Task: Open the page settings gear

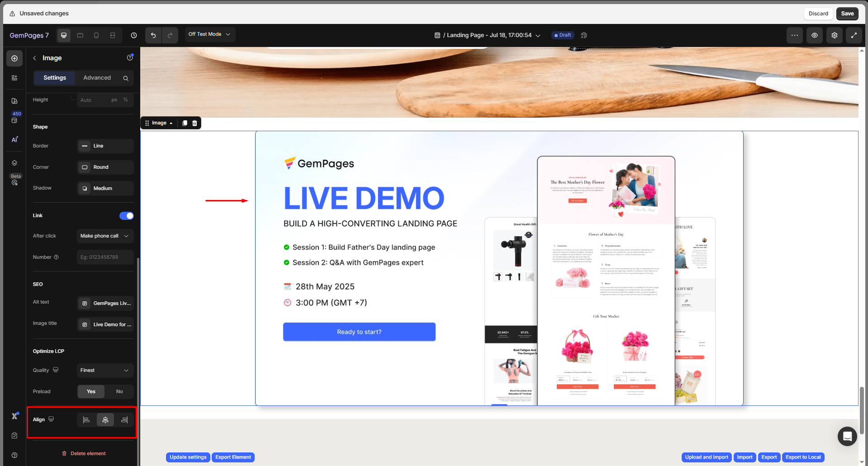Action: coord(834,35)
